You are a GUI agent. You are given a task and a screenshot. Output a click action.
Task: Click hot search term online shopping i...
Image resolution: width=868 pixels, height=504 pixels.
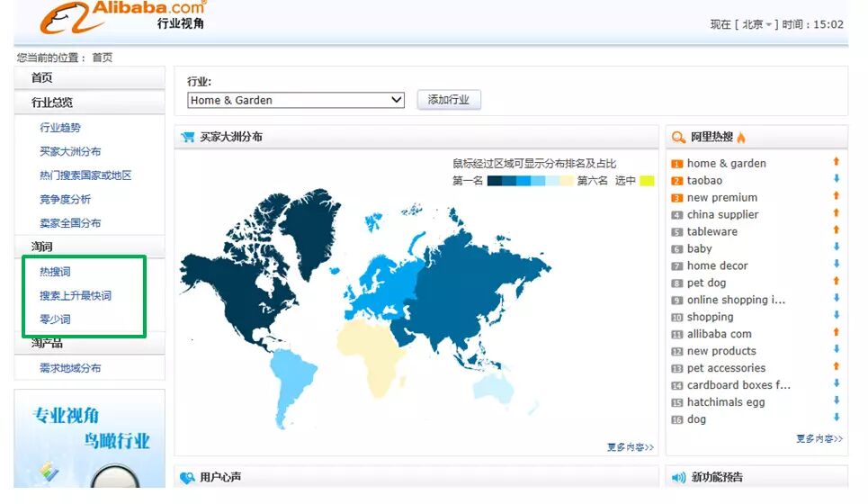coord(736,301)
